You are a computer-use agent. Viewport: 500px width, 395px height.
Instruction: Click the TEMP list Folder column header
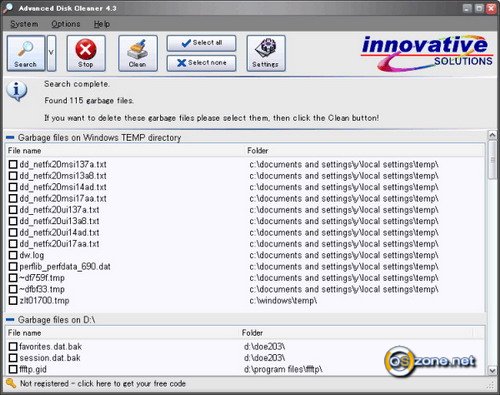365,151
